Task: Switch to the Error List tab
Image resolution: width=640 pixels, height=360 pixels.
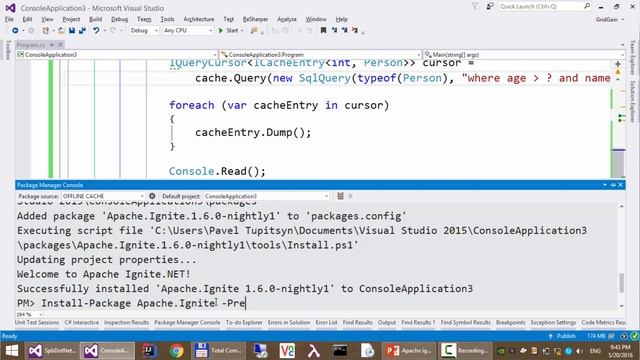Action: tap(326, 322)
